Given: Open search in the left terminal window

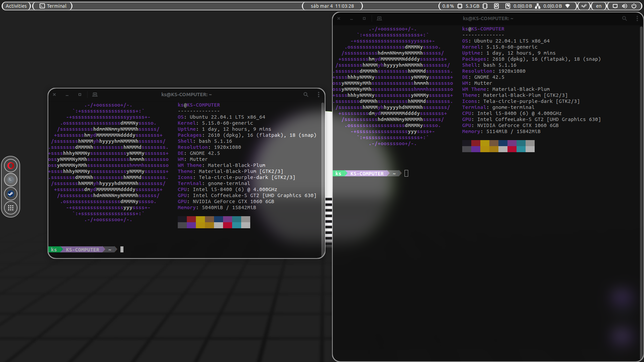Looking at the screenshot, I should click(x=306, y=95).
